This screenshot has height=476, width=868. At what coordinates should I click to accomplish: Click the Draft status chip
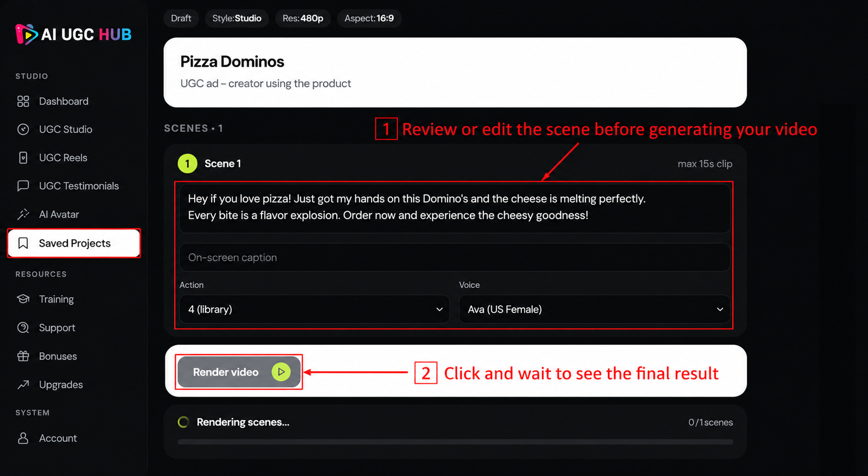[x=181, y=18]
